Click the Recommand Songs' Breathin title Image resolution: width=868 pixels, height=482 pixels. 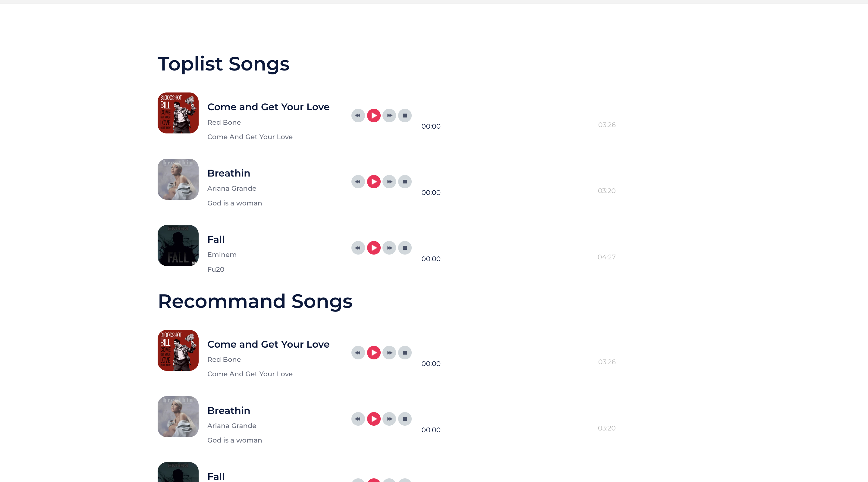[229, 411]
